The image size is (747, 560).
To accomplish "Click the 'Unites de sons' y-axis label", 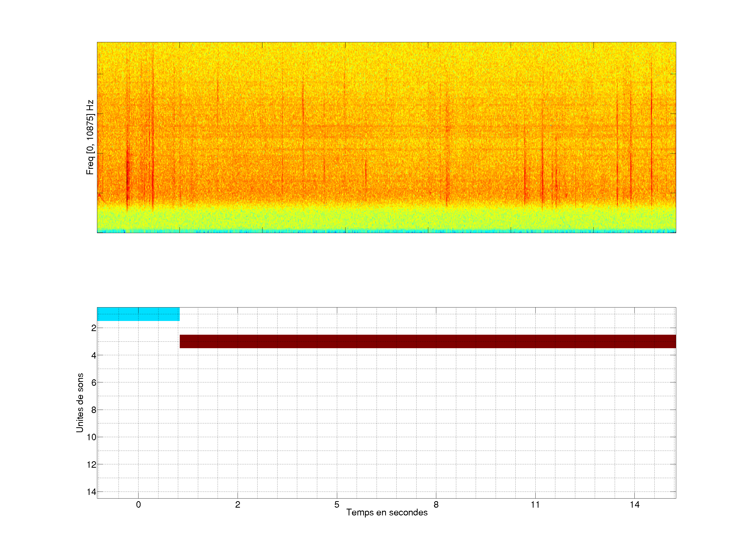I will point(80,403).
